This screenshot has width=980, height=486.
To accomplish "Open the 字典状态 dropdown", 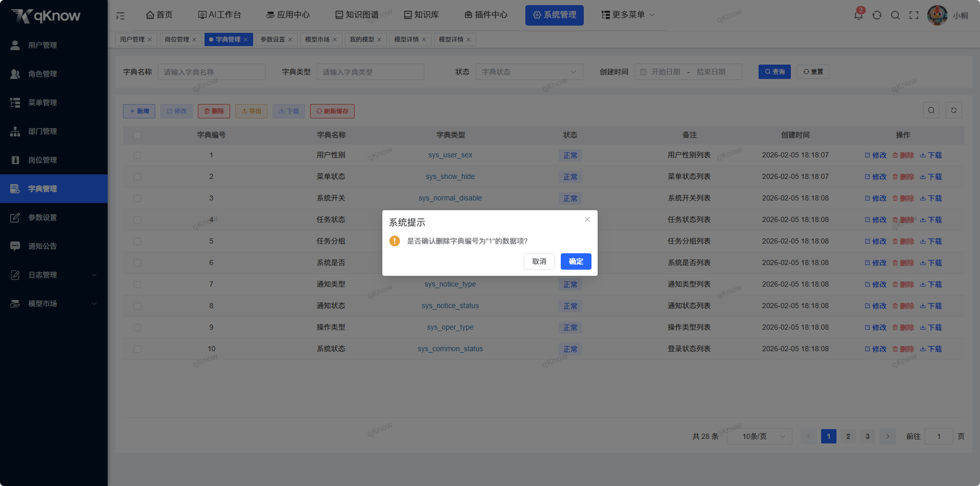I will coord(529,72).
